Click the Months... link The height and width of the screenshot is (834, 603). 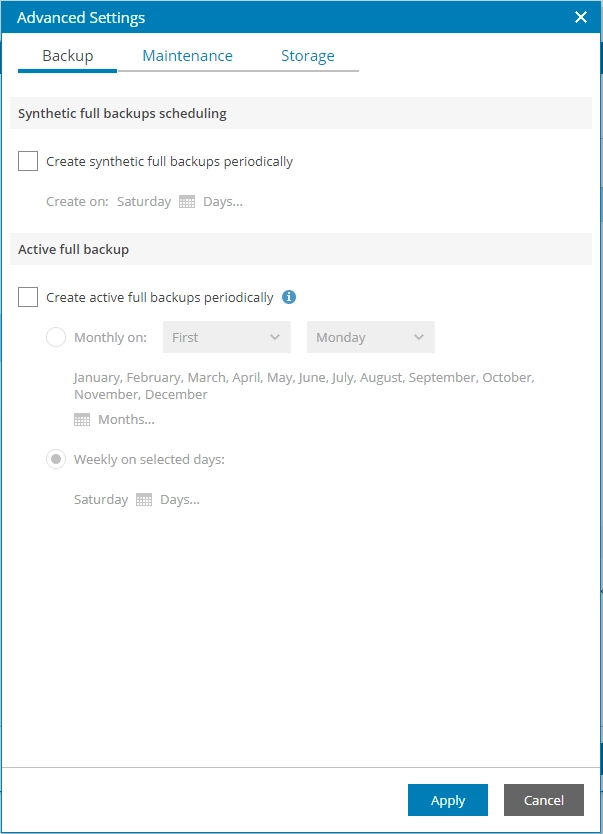[126, 420]
